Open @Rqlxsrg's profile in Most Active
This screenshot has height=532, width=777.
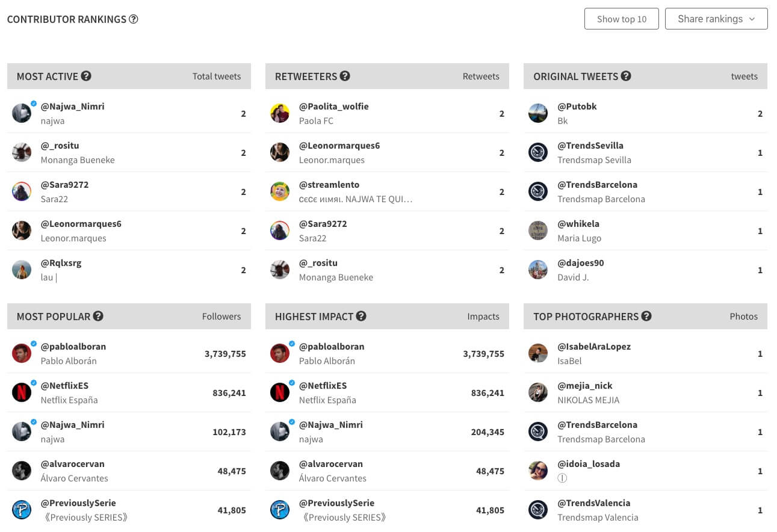tap(60, 262)
